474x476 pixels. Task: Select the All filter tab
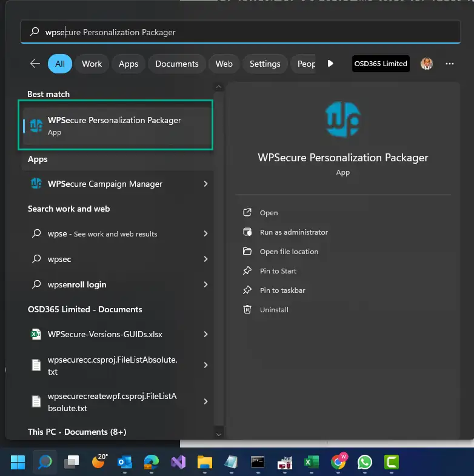coord(60,64)
